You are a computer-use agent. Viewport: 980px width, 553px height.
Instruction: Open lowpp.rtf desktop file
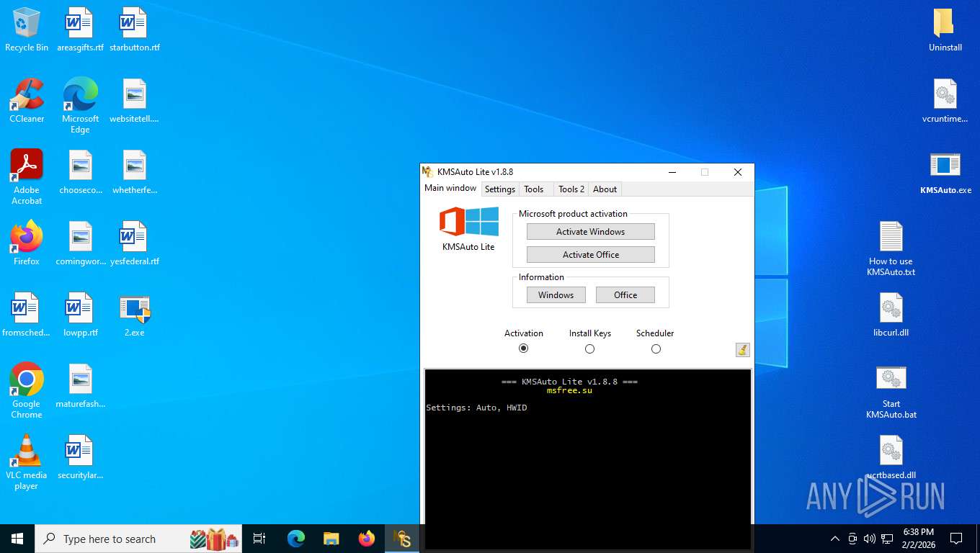pos(80,315)
